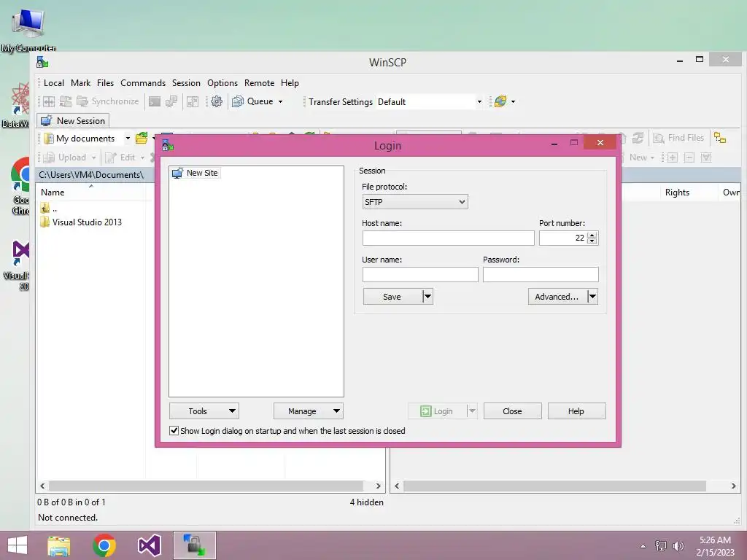Select the parent directory '..' row
Screen dimensions: 747x560
(x=49, y=209)
